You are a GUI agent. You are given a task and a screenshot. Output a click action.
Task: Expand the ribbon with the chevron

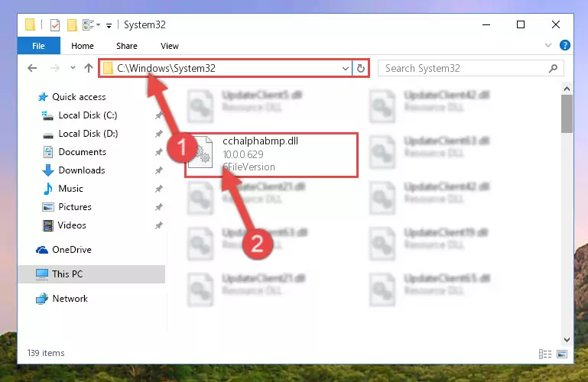click(548, 45)
